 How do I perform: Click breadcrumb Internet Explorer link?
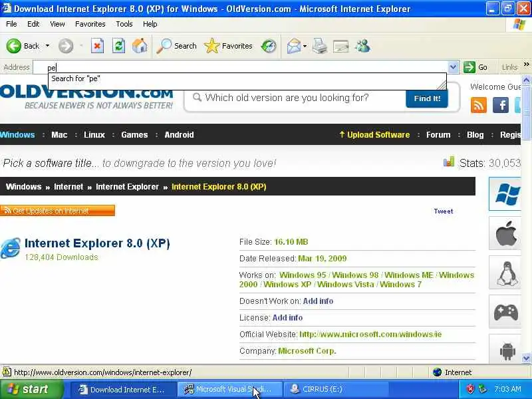(127, 187)
